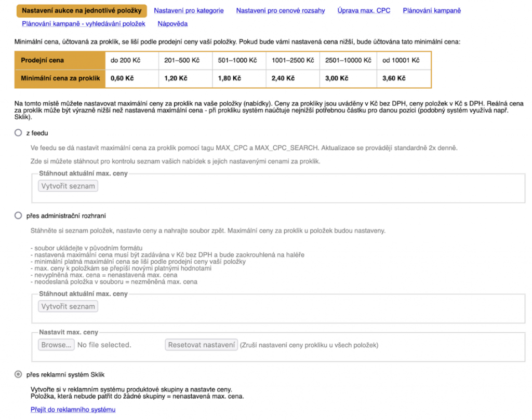Open the 'Nápověda' help link
The image size is (532, 420).
(172, 24)
